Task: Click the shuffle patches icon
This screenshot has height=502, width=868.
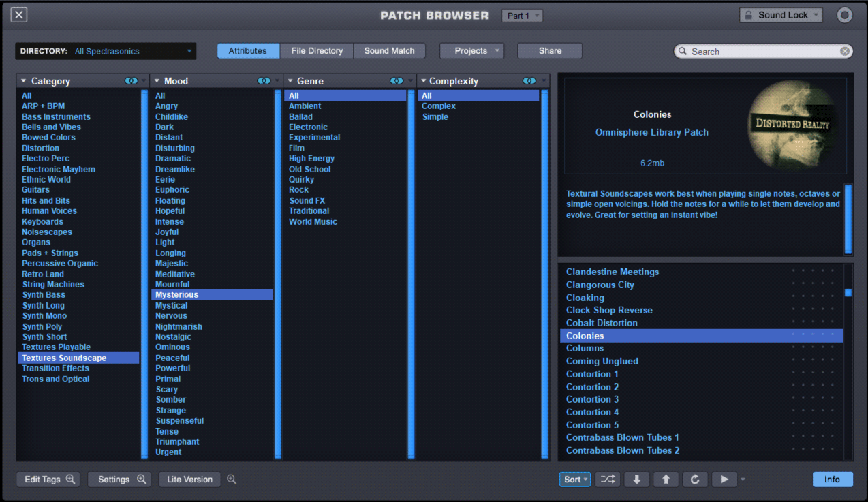Action: click(607, 480)
